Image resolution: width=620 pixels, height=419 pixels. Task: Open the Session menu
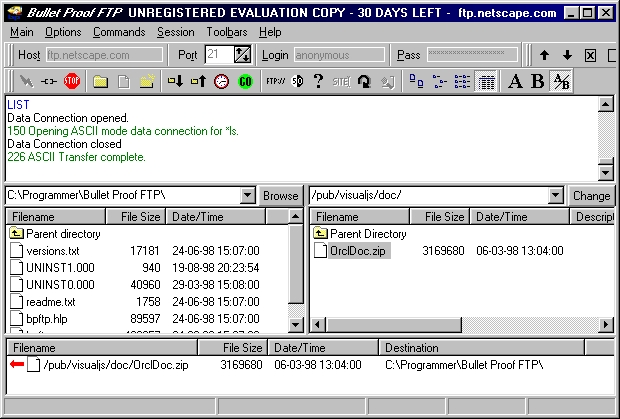click(176, 32)
